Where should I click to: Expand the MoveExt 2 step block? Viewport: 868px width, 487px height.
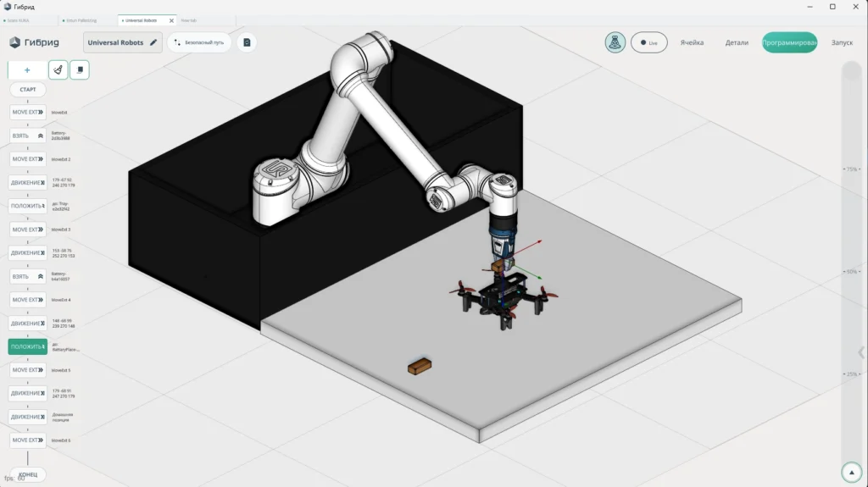click(28, 159)
